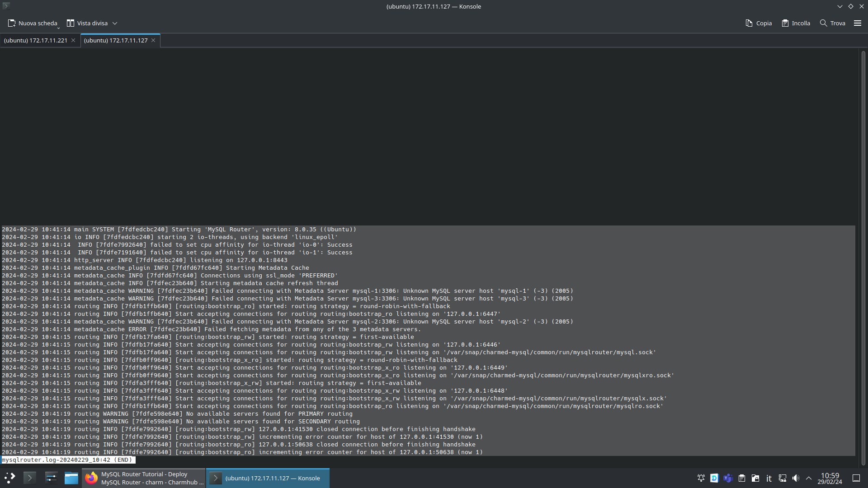This screenshot has width=868, height=488.
Task: Click the Incolla paste button
Action: pos(796,23)
